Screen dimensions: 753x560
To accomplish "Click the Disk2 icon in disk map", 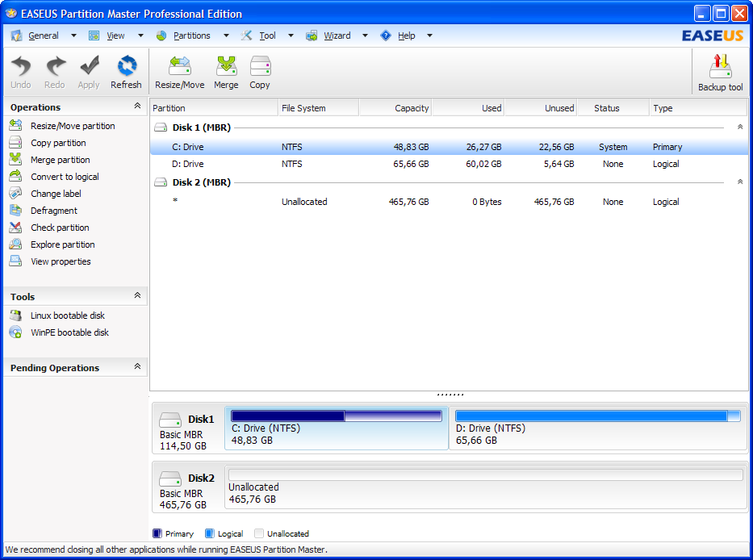I will click(x=170, y=479).
